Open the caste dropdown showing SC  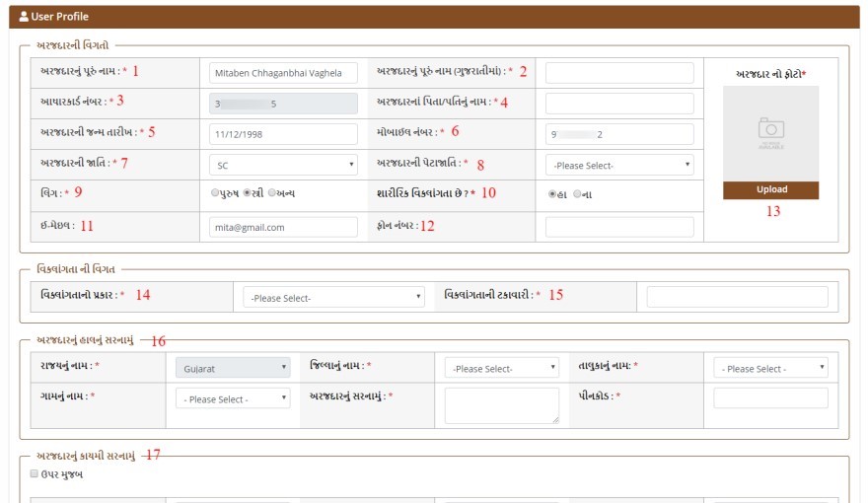283,165
